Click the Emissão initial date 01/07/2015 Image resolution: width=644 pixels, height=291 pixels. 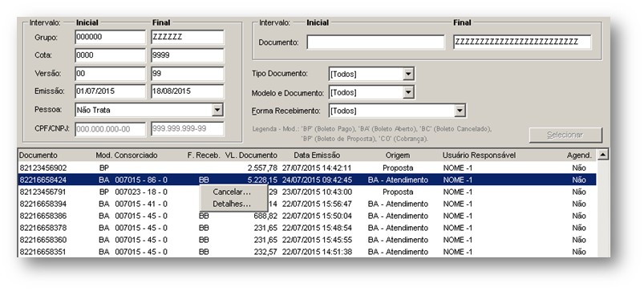110,91
